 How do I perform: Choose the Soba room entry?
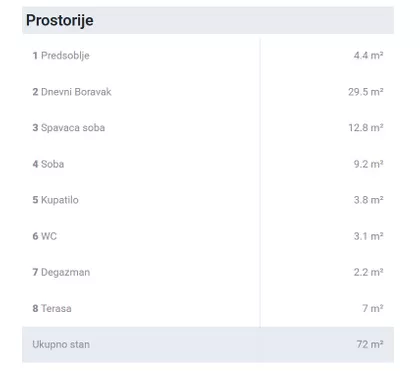(x=48, y=164)
